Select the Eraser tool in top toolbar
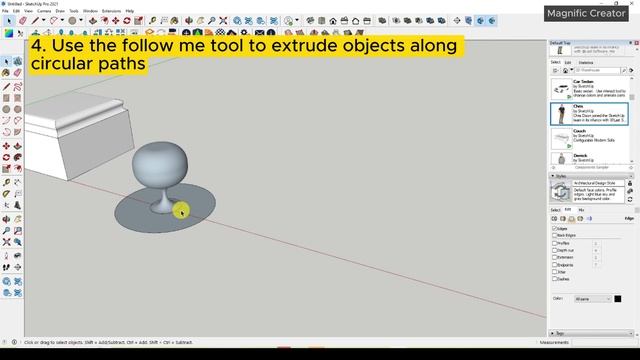 coord(23,21)
